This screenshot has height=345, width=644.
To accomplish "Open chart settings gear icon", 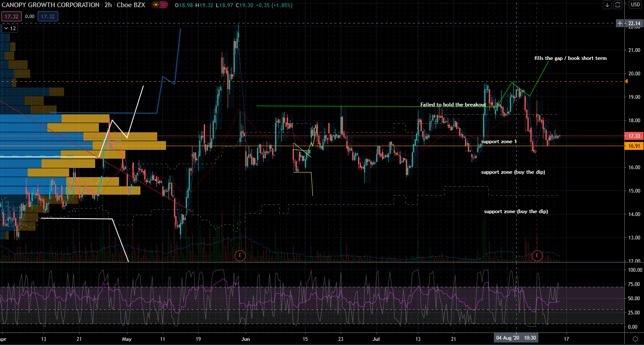I will (635, 339).
